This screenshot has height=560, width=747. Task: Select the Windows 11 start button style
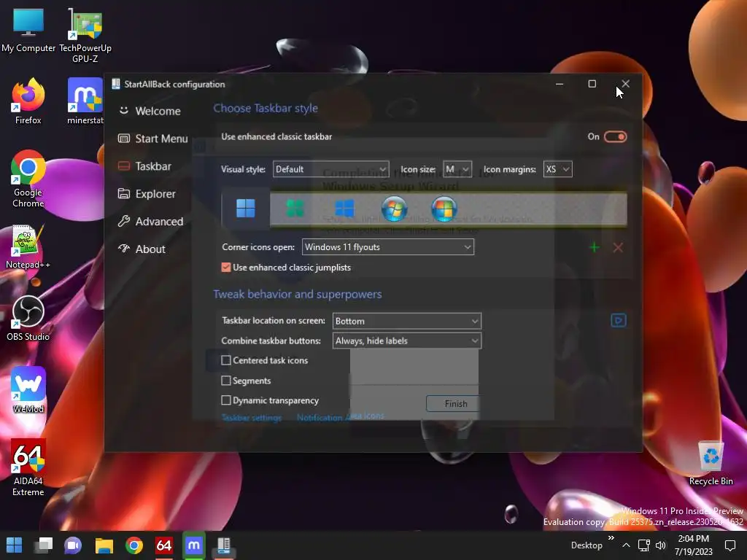(245, 209)
